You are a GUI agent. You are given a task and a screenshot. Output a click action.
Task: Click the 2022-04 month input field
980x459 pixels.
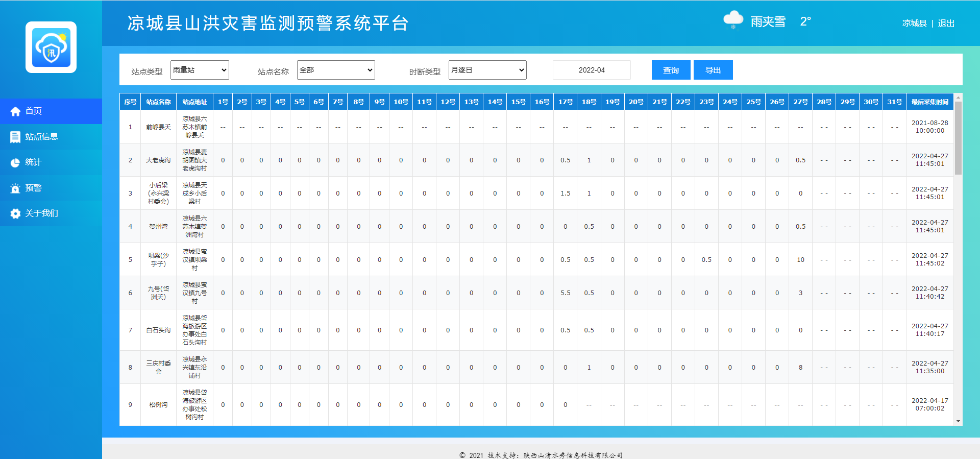[592, 70]
